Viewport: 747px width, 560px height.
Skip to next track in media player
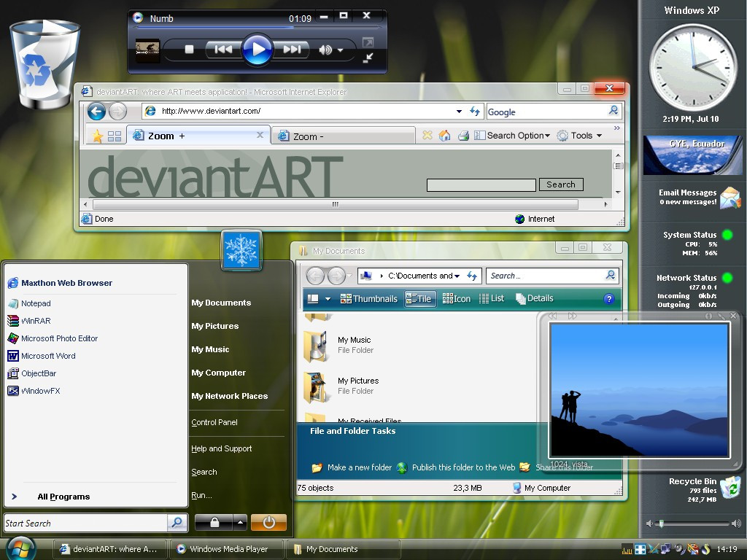click(x=292, y=49)
